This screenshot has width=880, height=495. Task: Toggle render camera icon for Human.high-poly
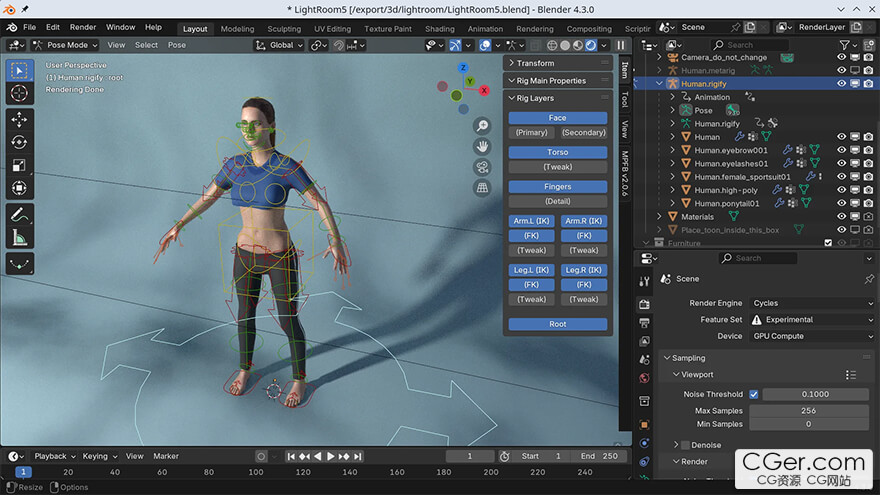(868, 190)
